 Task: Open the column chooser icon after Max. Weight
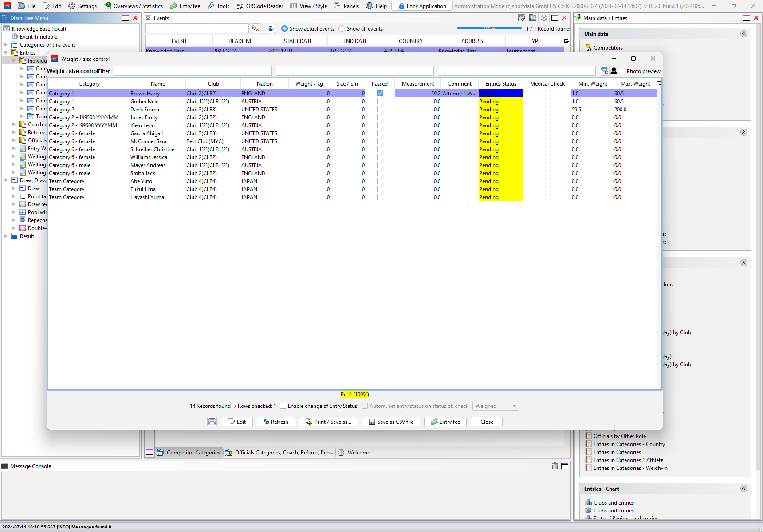click(659, 83)
